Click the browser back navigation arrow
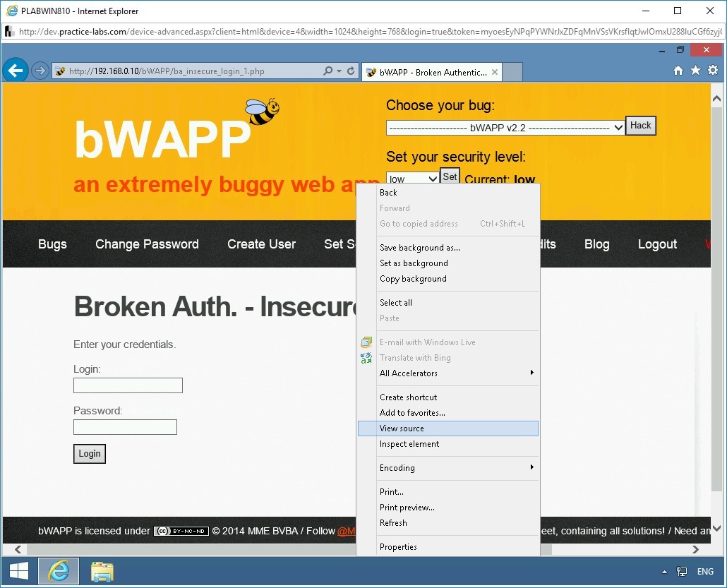 (15, 71)
